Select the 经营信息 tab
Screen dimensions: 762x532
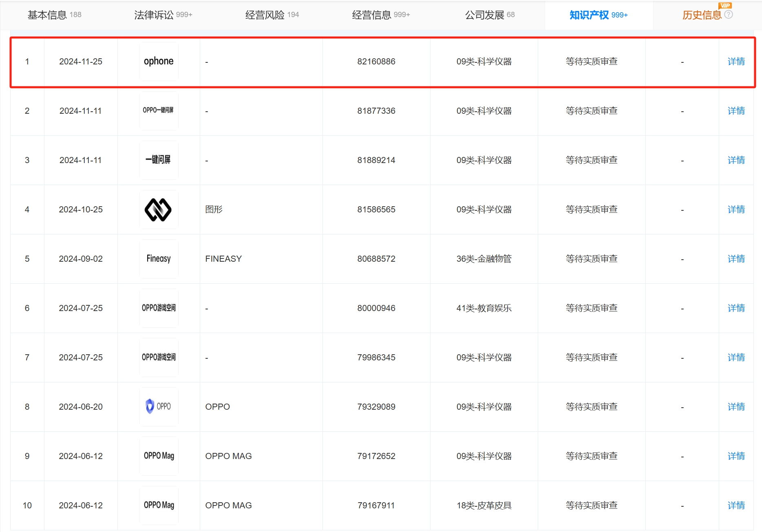coord(381,15)
